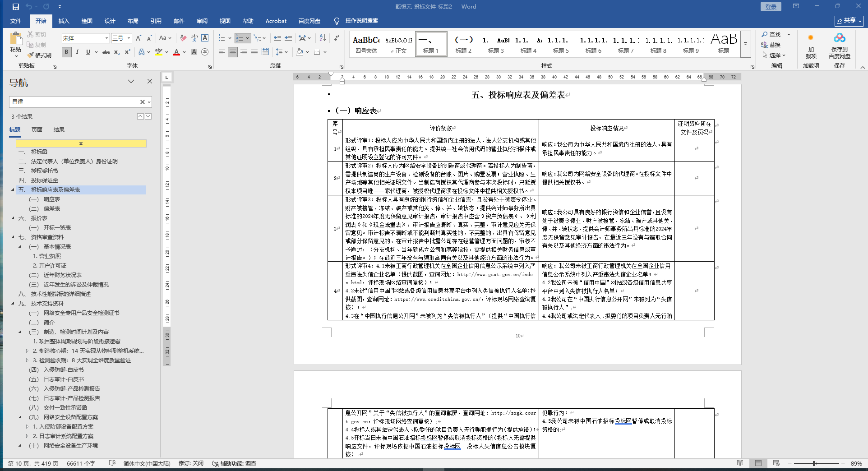Align paragraph text to the left

tap(222, 52)
